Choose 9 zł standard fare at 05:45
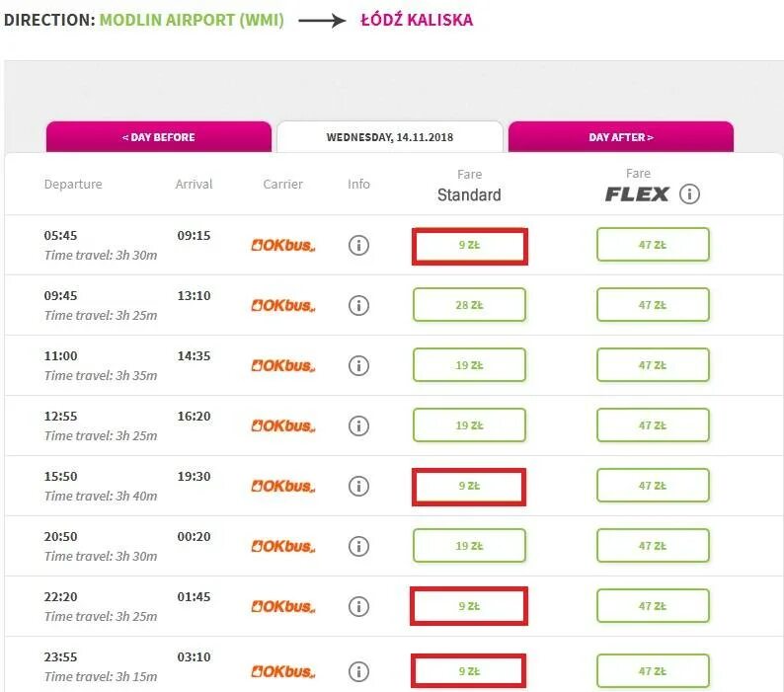The height and width of the screenshot is (692, 784). click(469, 245)
